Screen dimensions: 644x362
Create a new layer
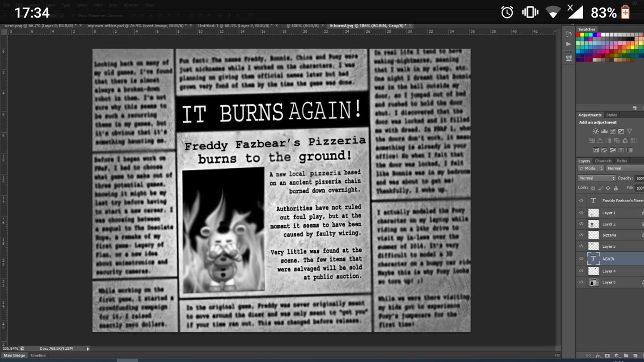point(635,355)
